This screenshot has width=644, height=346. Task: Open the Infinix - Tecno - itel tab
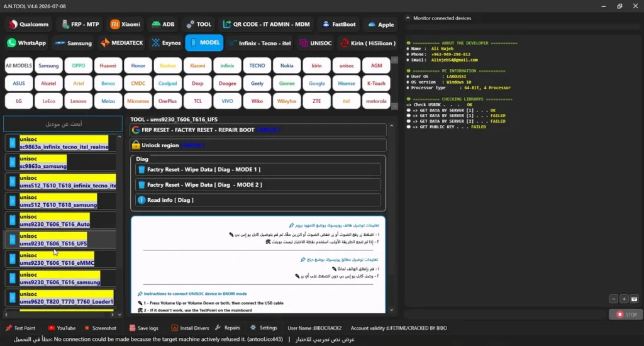pyautogui.click(x=260, y=43)
